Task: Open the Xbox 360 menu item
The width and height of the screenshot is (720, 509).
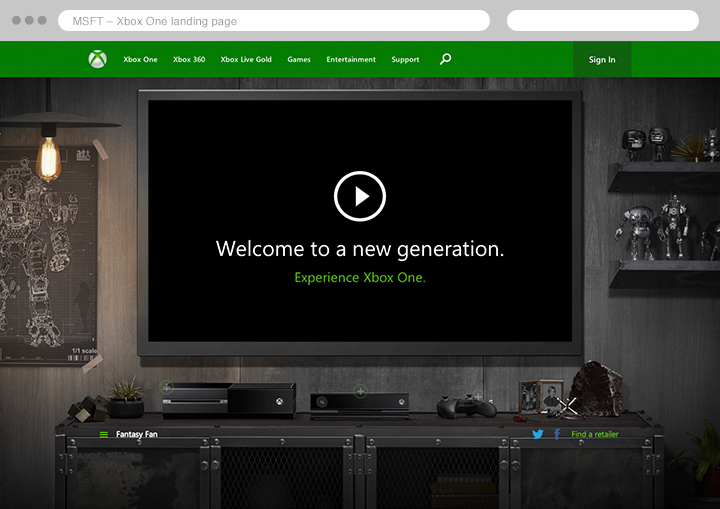Action: tap(189, 59)
